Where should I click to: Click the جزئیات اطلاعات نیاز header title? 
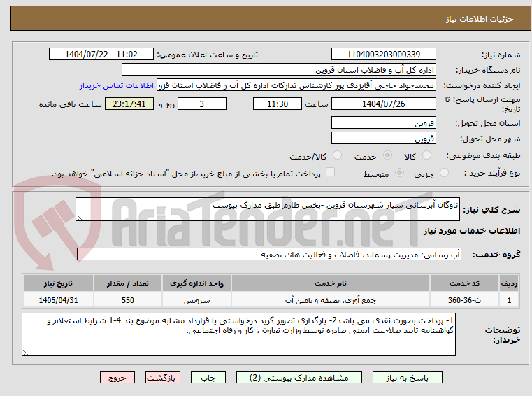click(480, 19)
